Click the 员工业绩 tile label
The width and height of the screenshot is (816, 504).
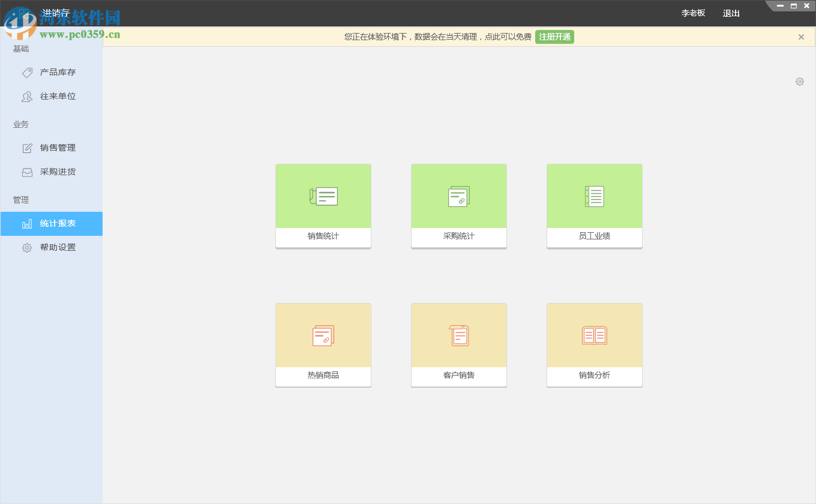tap(595, 236)
